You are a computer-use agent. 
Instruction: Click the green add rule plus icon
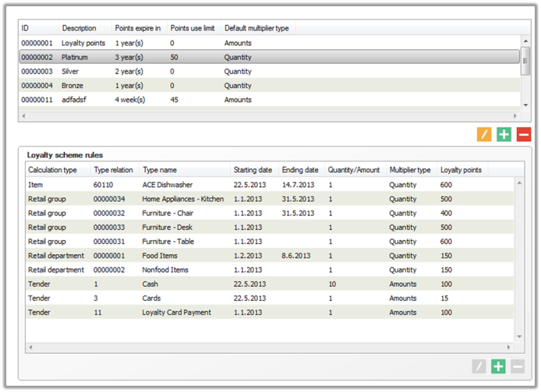point(498,366)
